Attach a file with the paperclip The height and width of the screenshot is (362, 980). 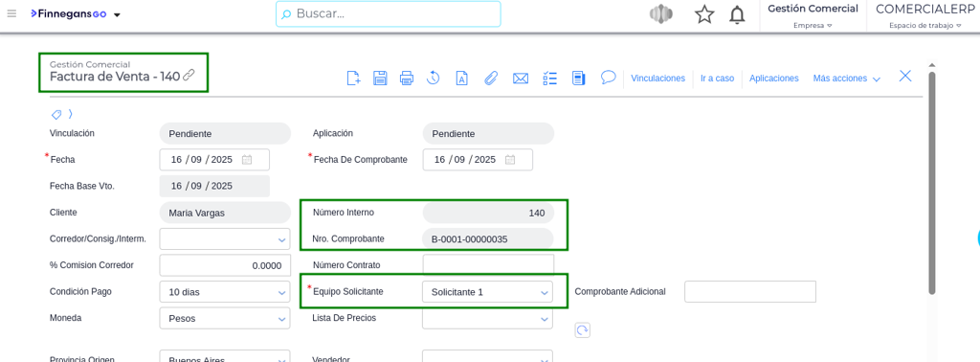[x=491, y=79]
